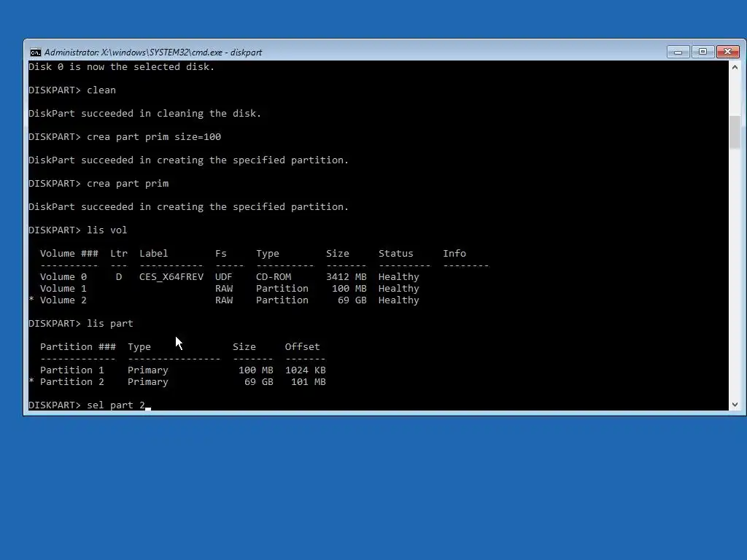The height and width of the screenshot is (560, 747).
Task: Click the 'Offset' column header
Action: click(x=303, y=346)
